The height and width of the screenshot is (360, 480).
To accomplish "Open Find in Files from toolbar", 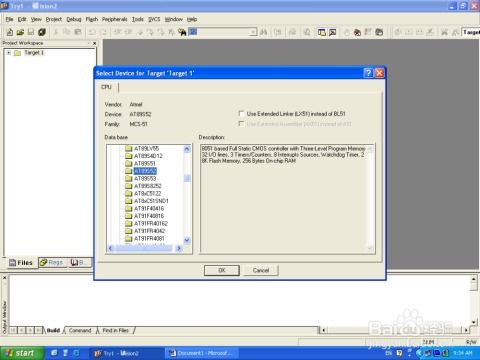I will pos(182,32).
